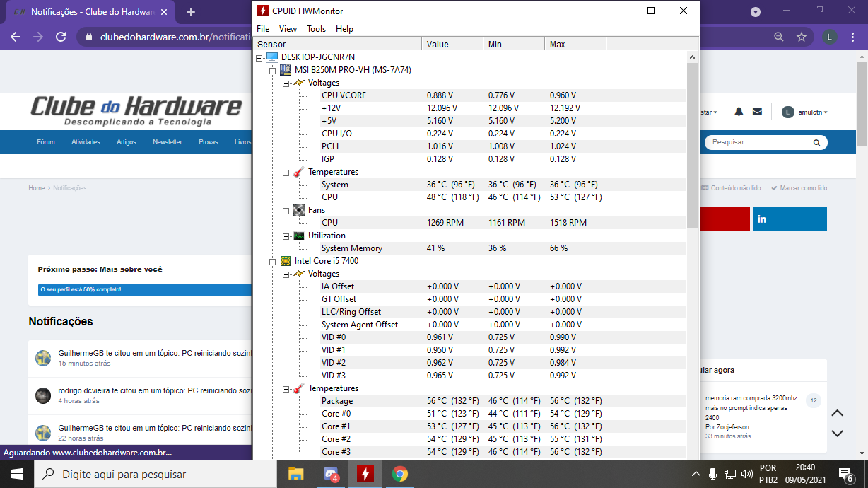Click the profile 50% complete progress bar

(145, 289)
